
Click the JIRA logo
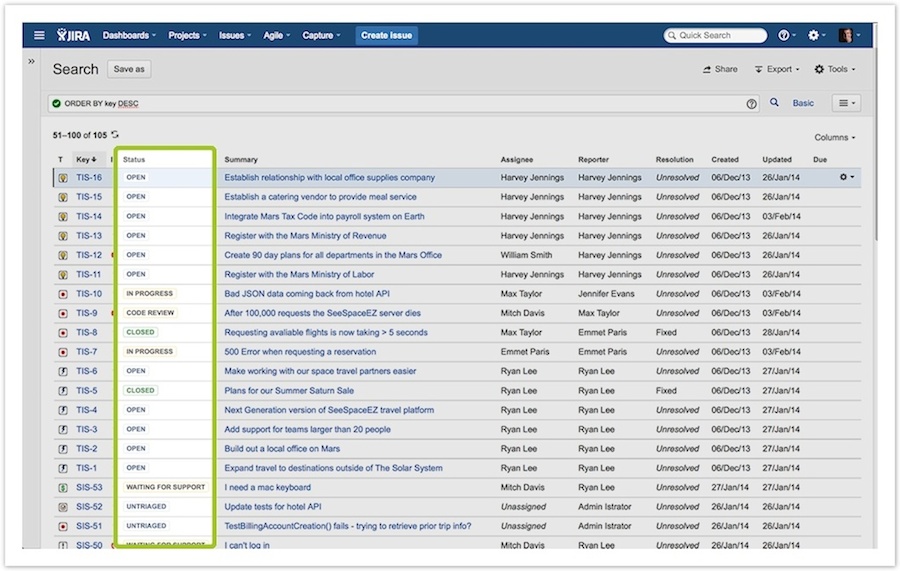tap(74, 35)
